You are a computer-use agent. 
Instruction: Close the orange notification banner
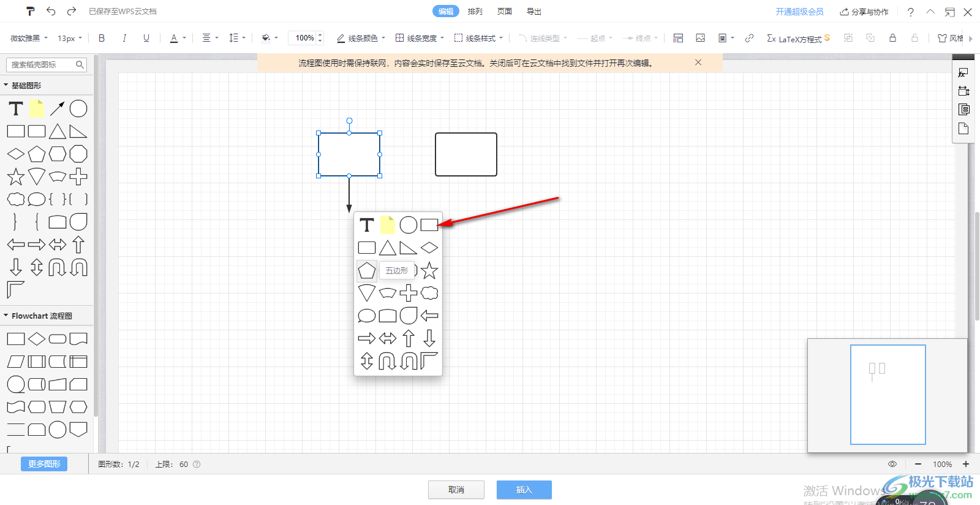(698, 63)
